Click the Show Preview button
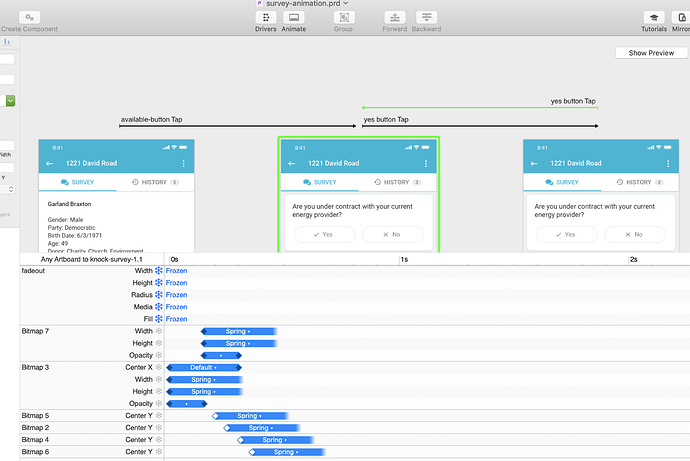This screenshot has height=461, width=690. [x=651, y=53]
